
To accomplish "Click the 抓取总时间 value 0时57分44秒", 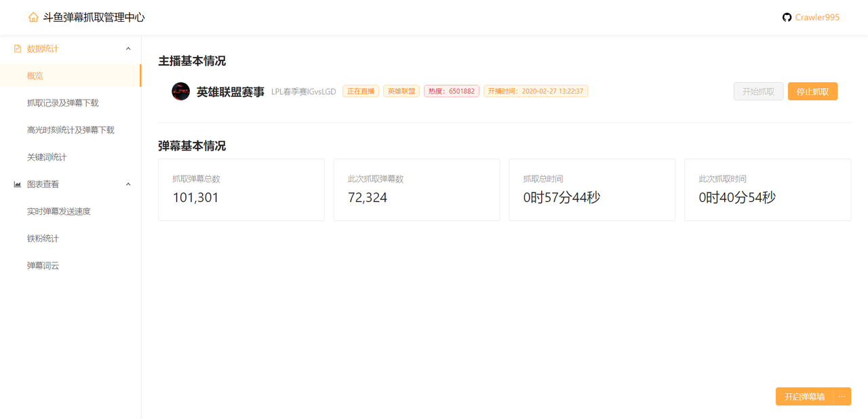I will coord(561,198).
